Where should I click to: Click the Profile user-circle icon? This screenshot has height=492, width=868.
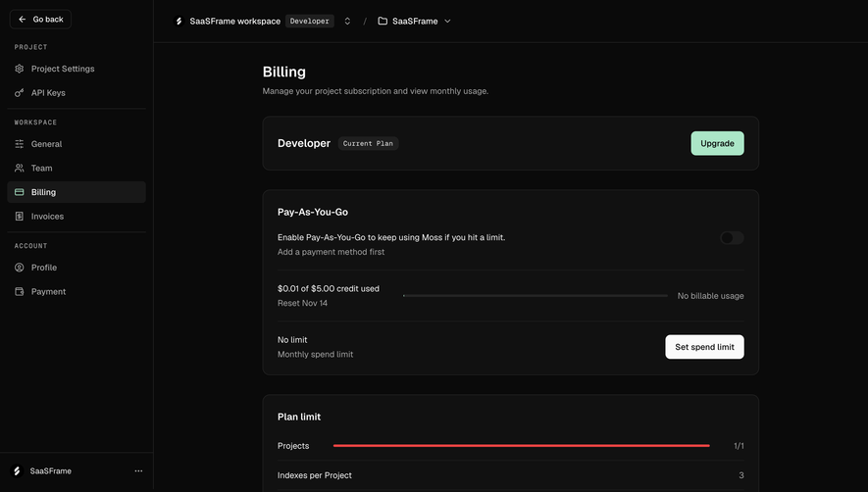click(20, 268)
